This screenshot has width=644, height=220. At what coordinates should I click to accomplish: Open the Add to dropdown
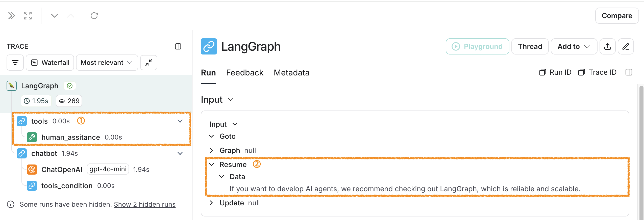point(574,46)
